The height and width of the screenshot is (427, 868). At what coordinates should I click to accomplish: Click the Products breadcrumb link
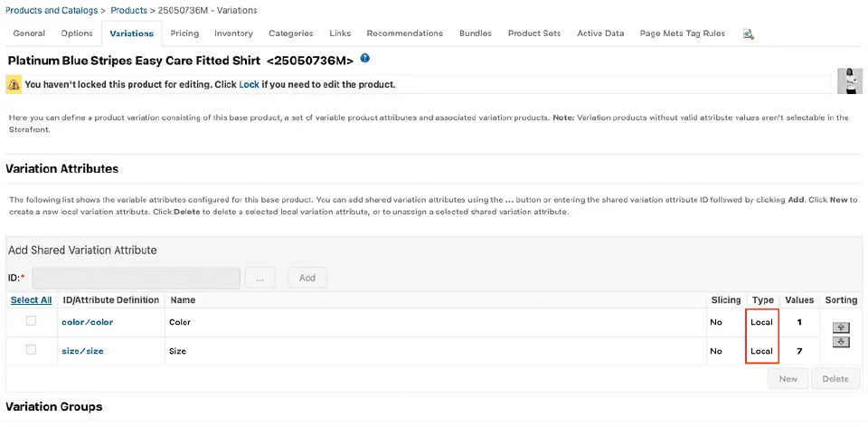(129, 10)
